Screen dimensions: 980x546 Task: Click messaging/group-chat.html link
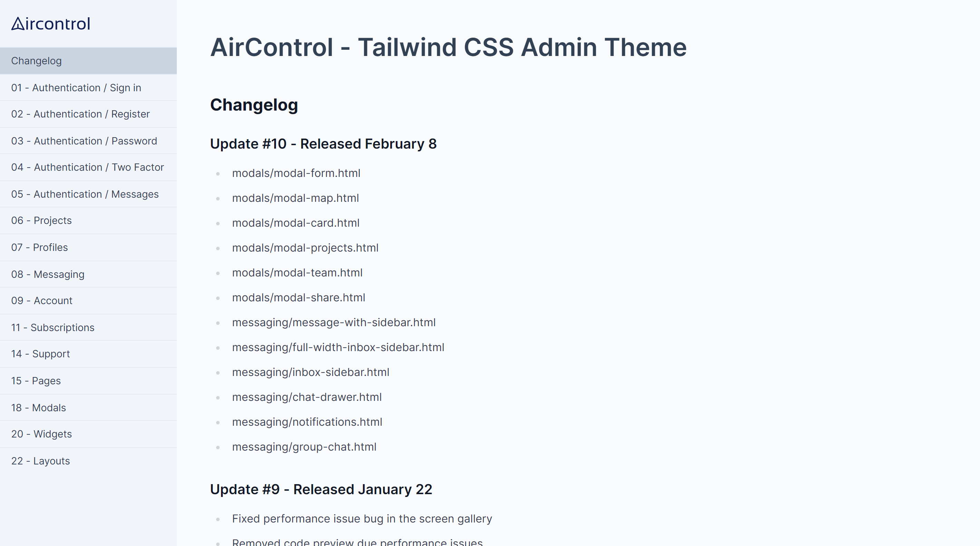(304, 446)
